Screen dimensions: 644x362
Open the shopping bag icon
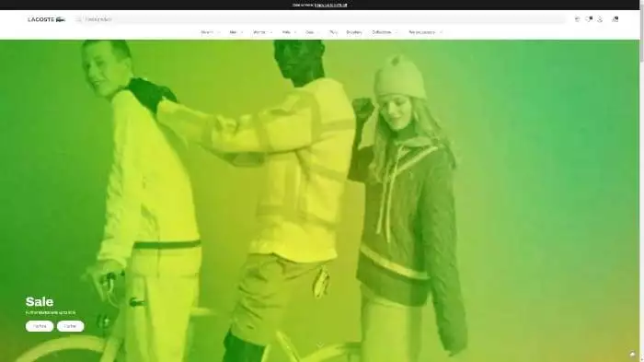[615, 19]
